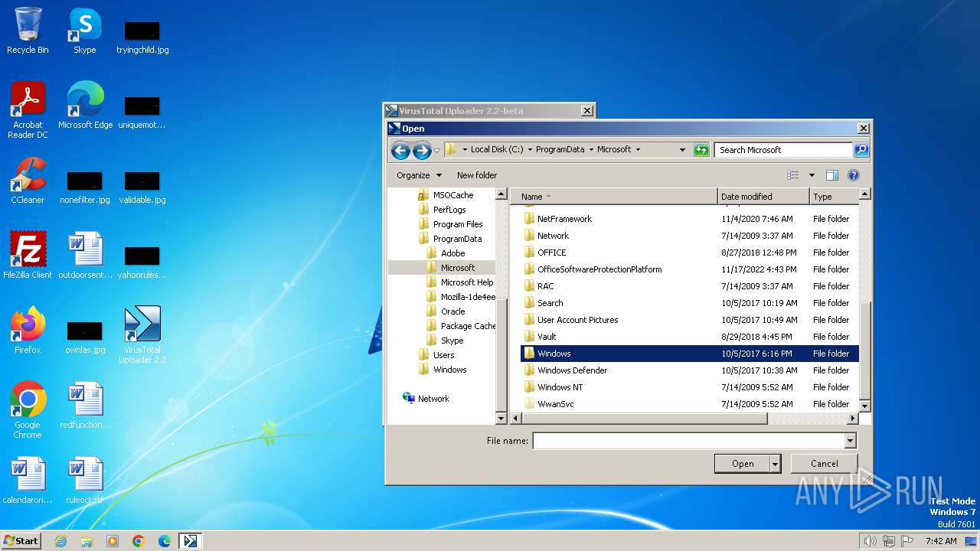Open Windows Media Player from taskbar
Screen dimensions: 980x551
pyautogui.click(x=113, y=541)
